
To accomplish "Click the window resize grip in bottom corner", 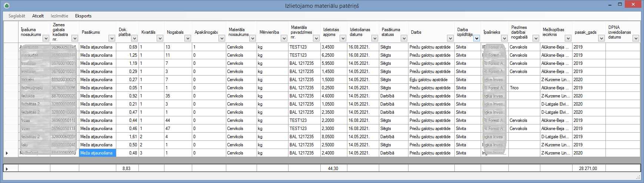I will coord(638,177).
